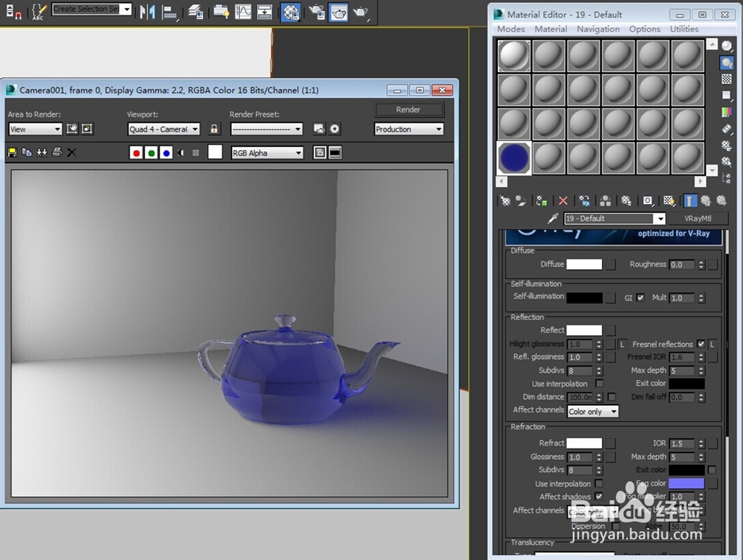Open Options menu in Material Editor

point(644,29)
